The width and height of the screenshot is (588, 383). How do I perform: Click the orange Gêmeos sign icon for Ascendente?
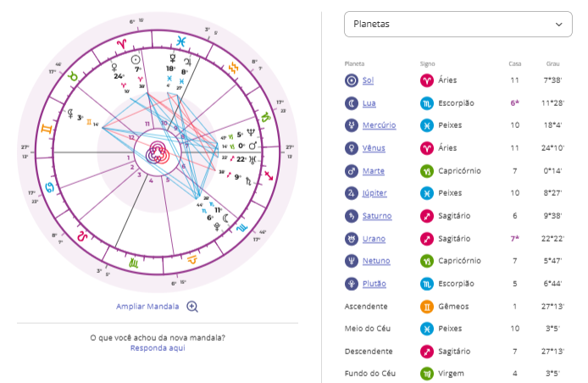point(426,305)
